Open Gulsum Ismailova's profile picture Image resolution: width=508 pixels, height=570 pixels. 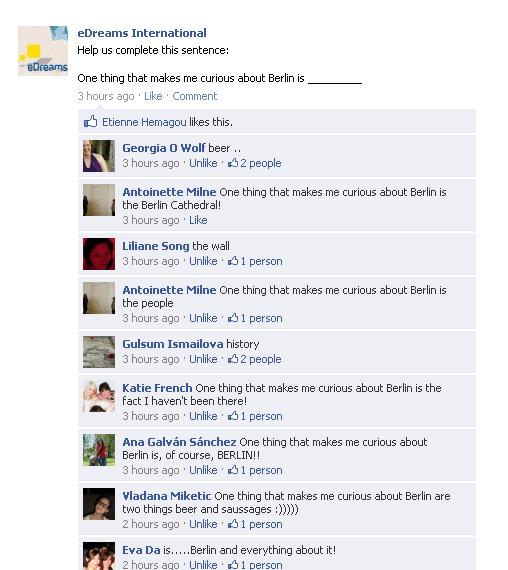[x=99, y=352]
